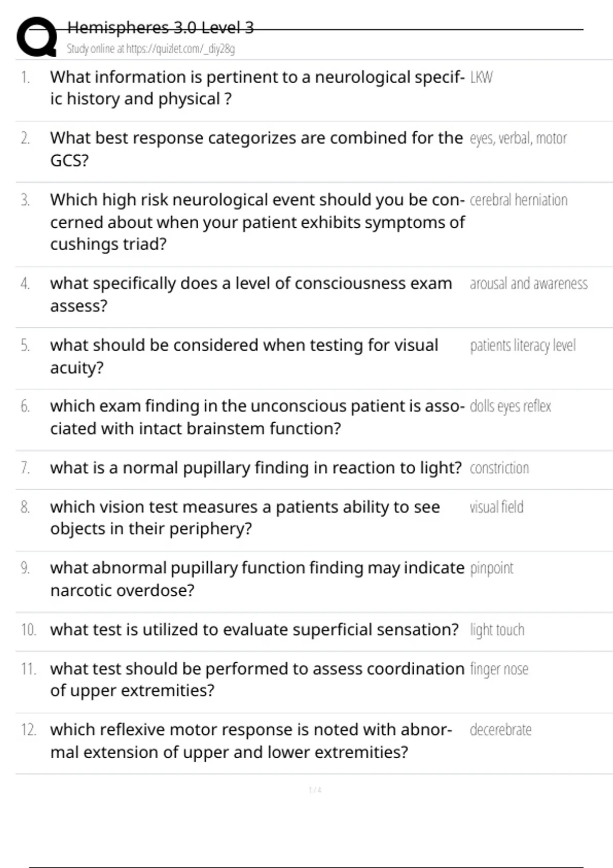Click the Quizlet Q logo

pyautogui.click(x=37, y=37)
